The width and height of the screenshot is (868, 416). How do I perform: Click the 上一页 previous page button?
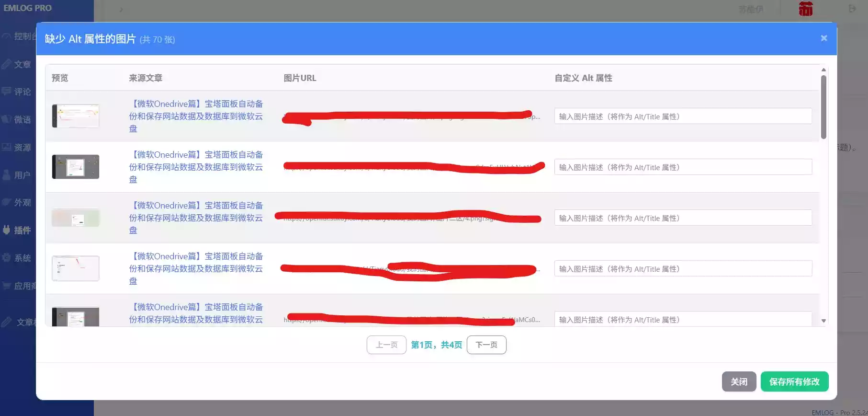pyautogui.click(x=386, y=345)
